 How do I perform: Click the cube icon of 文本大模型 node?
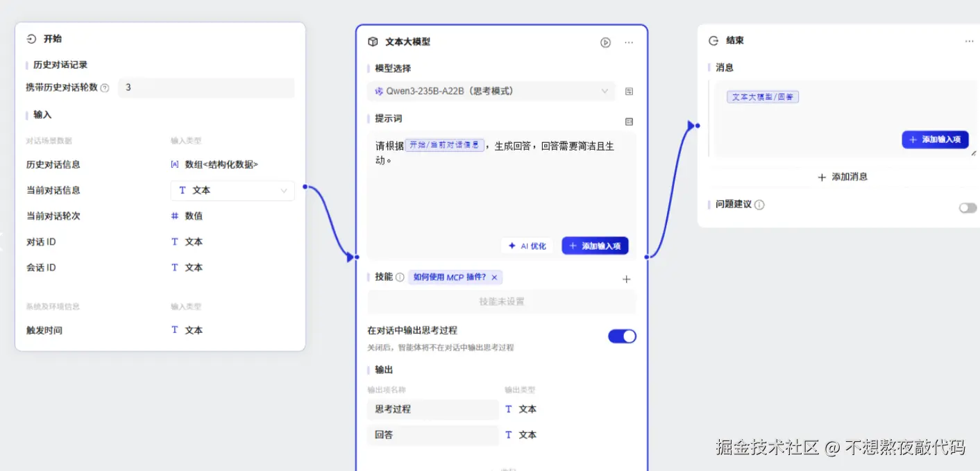coord(373,42)
